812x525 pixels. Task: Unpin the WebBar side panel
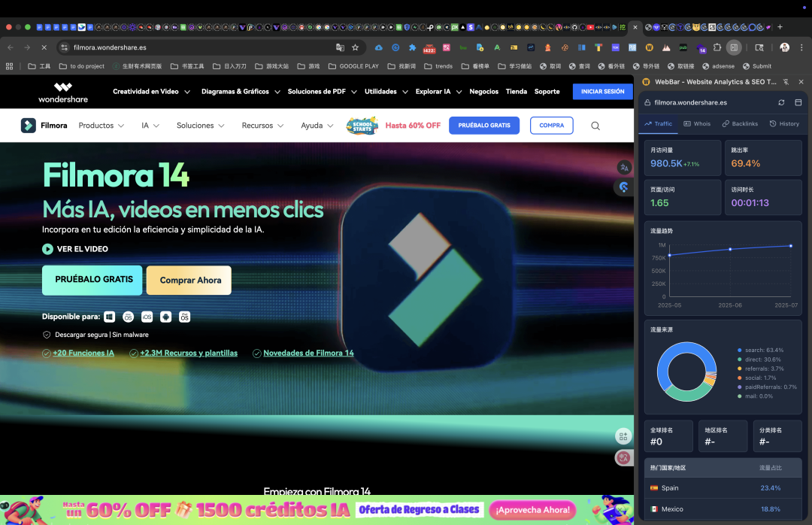(x=786, y=82)
